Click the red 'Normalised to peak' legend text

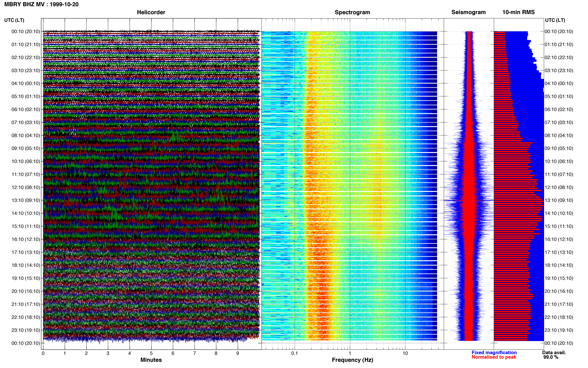coord(494,357)
